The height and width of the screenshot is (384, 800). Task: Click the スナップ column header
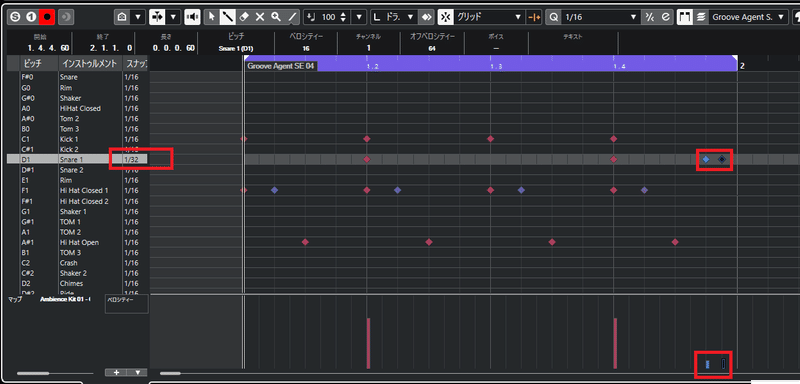pos(136,64)
